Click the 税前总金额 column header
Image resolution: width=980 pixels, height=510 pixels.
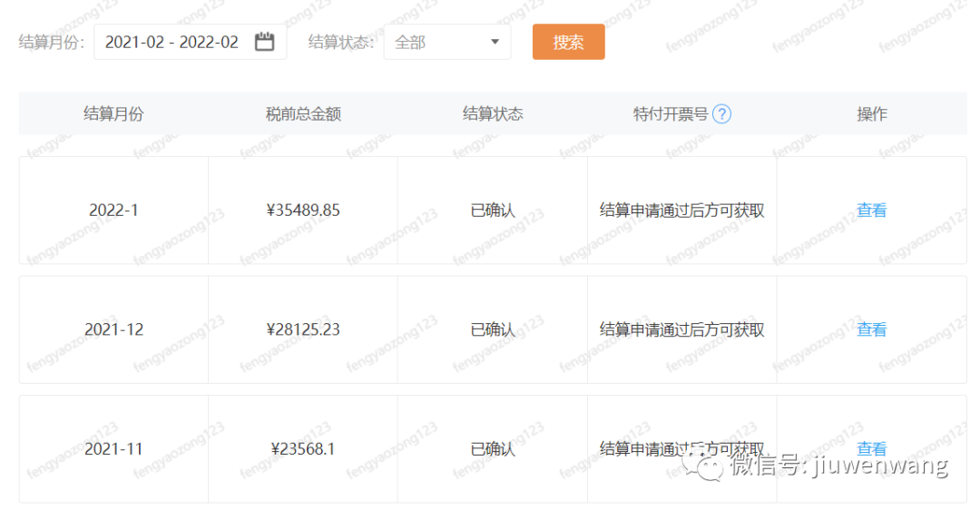point(303,113)
